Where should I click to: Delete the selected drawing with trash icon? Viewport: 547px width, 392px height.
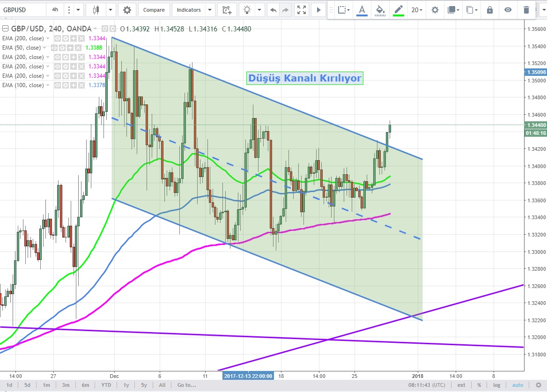coord(526,10)
